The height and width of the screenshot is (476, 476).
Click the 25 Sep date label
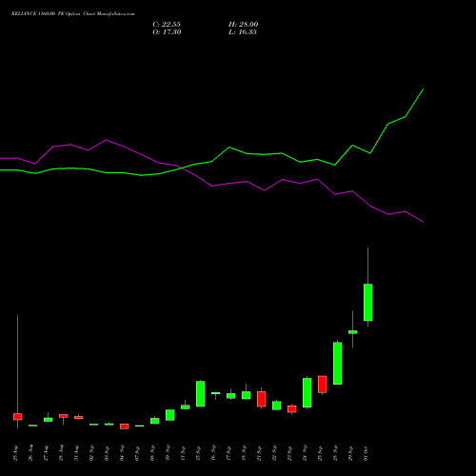320,453
